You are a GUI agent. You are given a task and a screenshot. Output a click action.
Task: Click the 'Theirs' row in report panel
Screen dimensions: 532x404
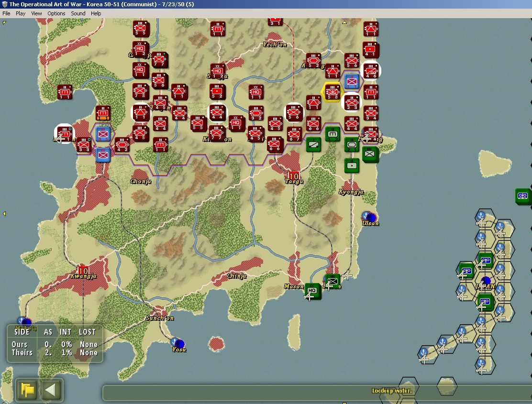[x=55, y=352]
